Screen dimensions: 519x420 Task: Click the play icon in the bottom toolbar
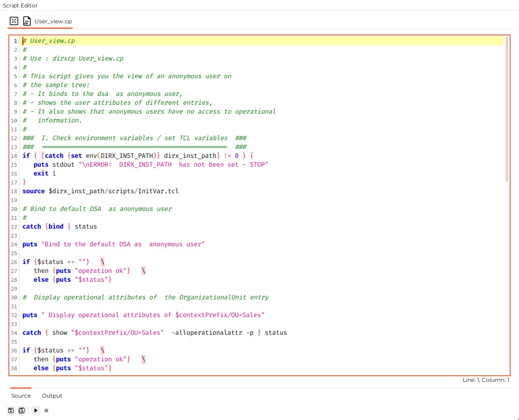tap(36, 410)
